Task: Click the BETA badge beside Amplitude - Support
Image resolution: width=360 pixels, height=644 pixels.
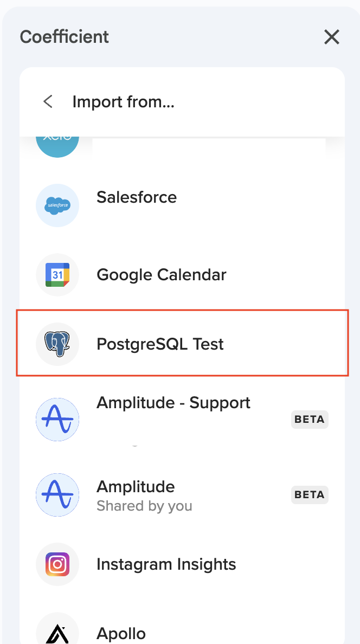Action: [x=310, y=419]
